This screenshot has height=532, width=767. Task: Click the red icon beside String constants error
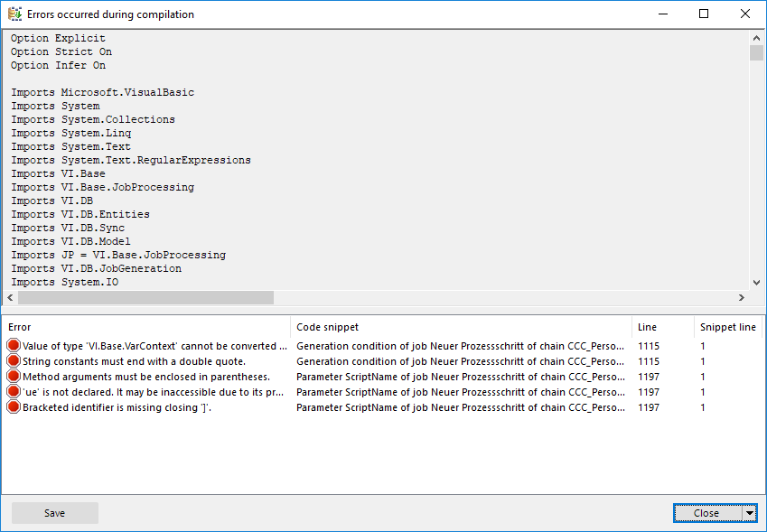point(14,361)
